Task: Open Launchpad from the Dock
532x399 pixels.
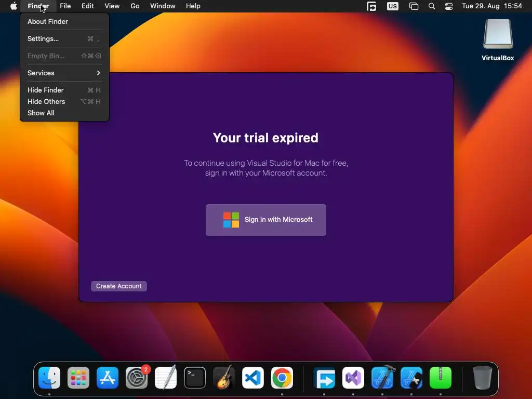Action: [78, 378]
